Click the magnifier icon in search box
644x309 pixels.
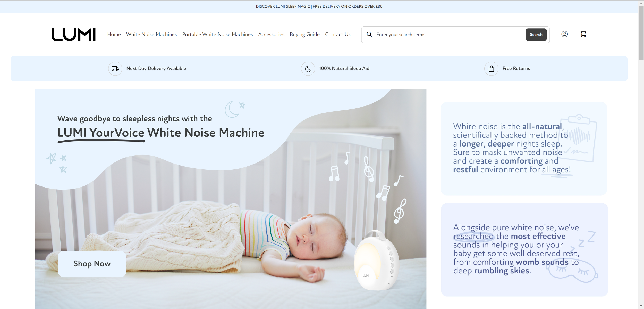click(369, 35)
